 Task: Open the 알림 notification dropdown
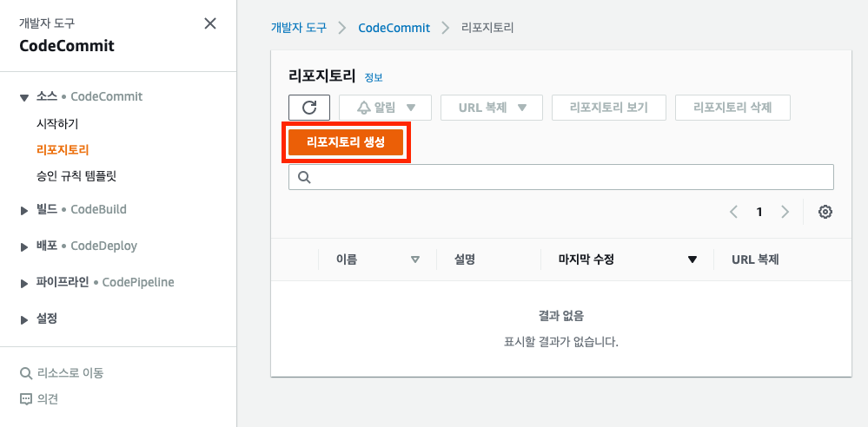[x=385, y=108]
